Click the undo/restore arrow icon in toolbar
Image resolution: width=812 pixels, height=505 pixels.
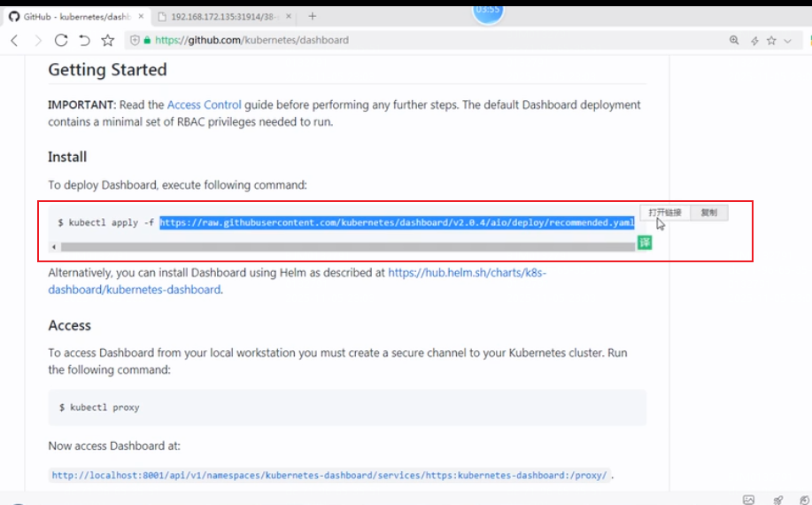(x=84, y=40)
